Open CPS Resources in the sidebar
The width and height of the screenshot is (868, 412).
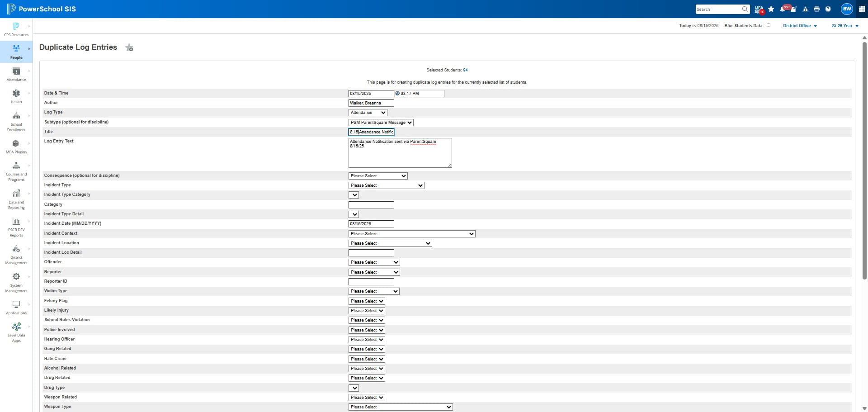click(x=16, y=29)
